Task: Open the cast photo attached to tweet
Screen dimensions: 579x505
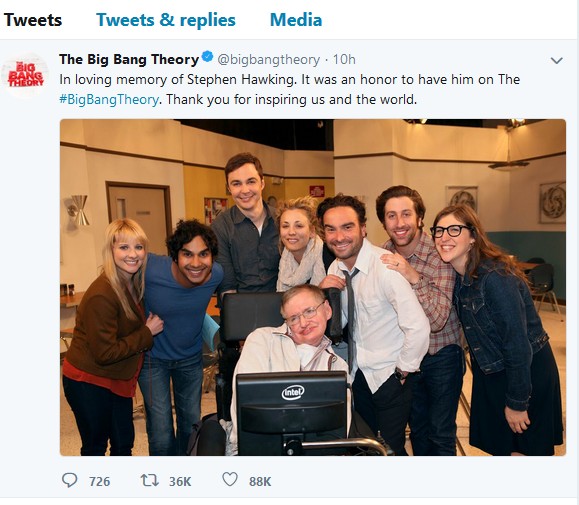Action: (313, 287)
